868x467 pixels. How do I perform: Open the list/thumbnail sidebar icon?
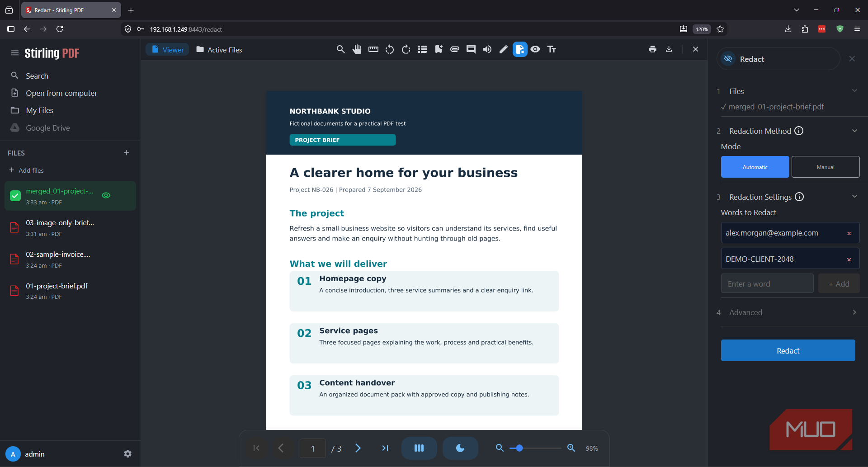(422, 49)
